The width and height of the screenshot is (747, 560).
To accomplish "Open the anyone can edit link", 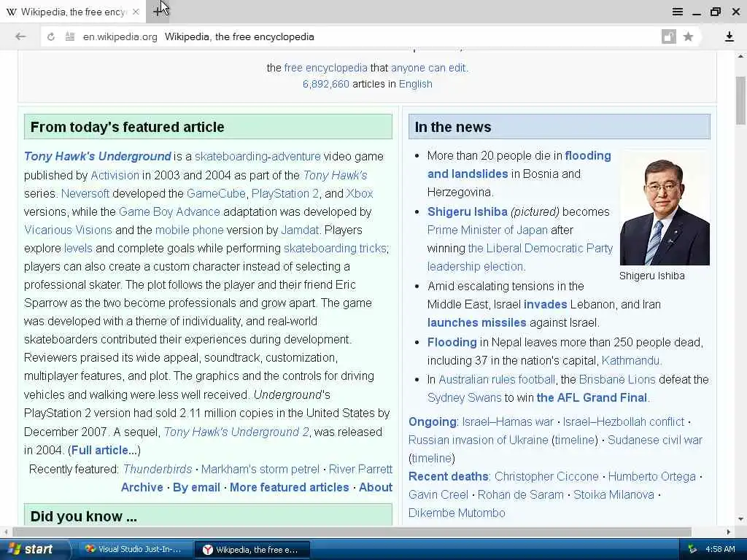I will click(429, 68).
